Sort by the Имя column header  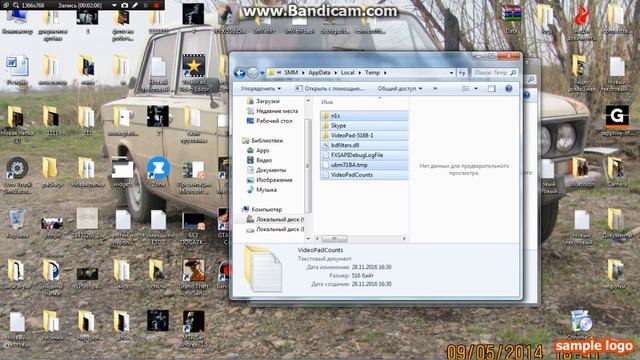pos(327,102)
